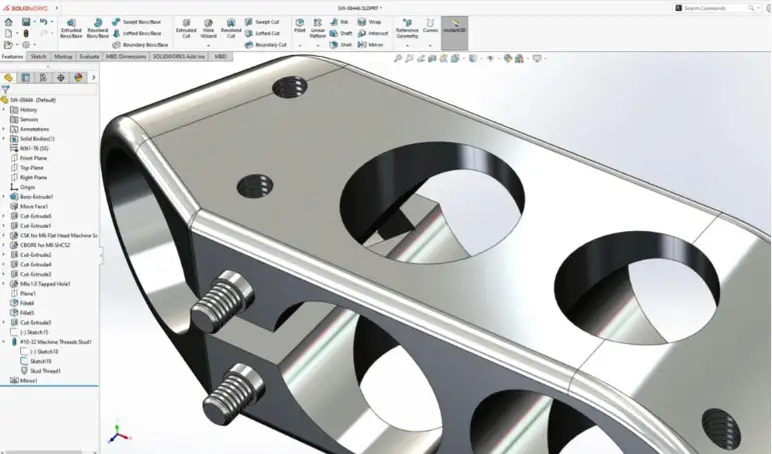Select the Wrap tool

tap(369, 22)
